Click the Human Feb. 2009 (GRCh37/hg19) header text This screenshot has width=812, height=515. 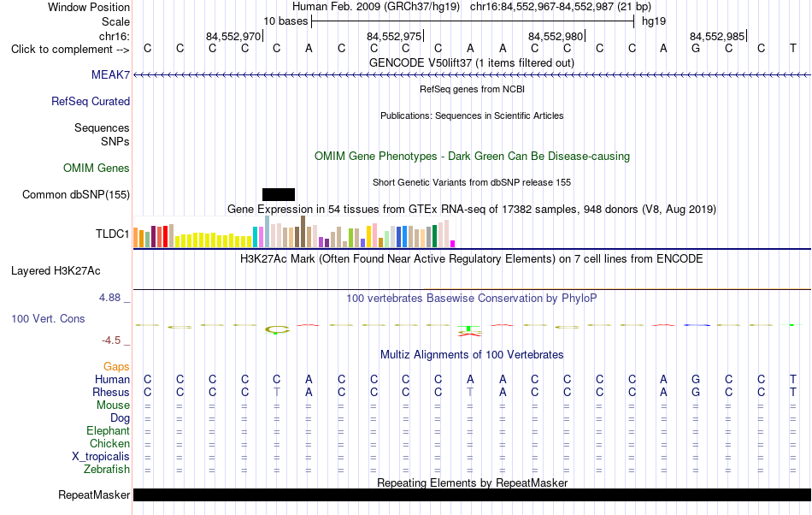pos(376,7)
